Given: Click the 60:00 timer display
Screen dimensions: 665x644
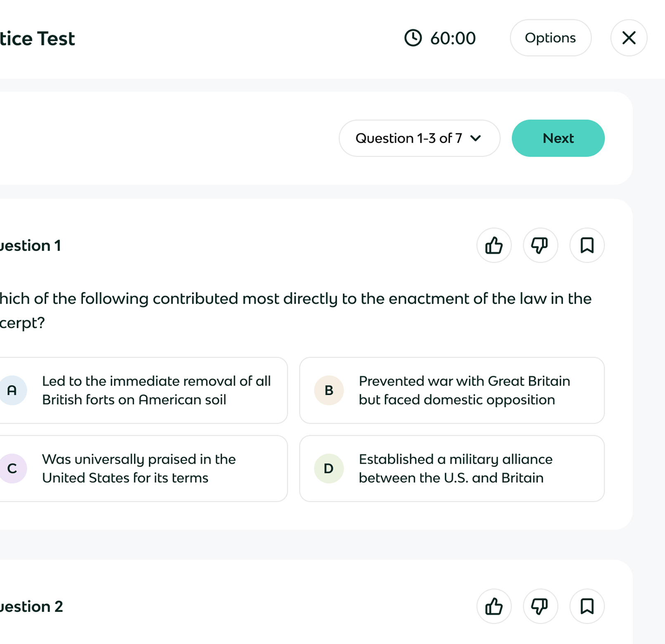Looking at the screenshot, I should tap(453, 38).
